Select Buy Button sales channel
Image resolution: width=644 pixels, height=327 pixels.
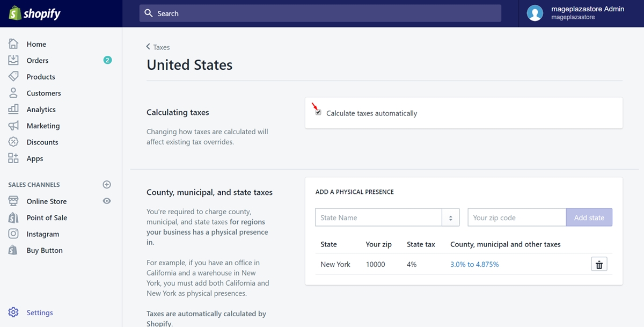(45, 250)
